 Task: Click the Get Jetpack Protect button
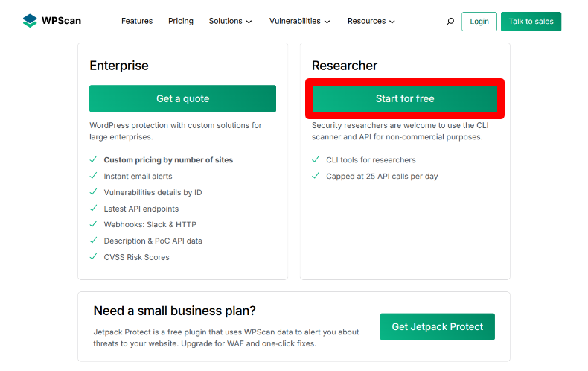(438, 327)
